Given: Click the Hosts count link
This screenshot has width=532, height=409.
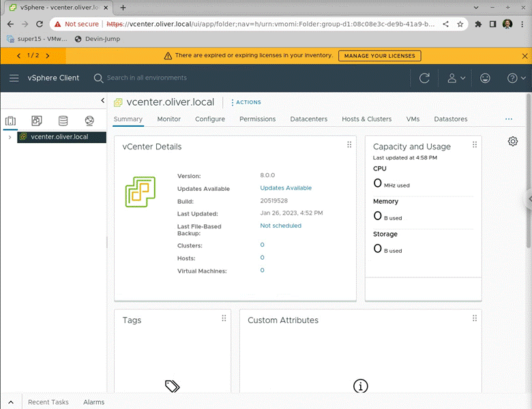Looking at the screenshot, I should 263,258.
